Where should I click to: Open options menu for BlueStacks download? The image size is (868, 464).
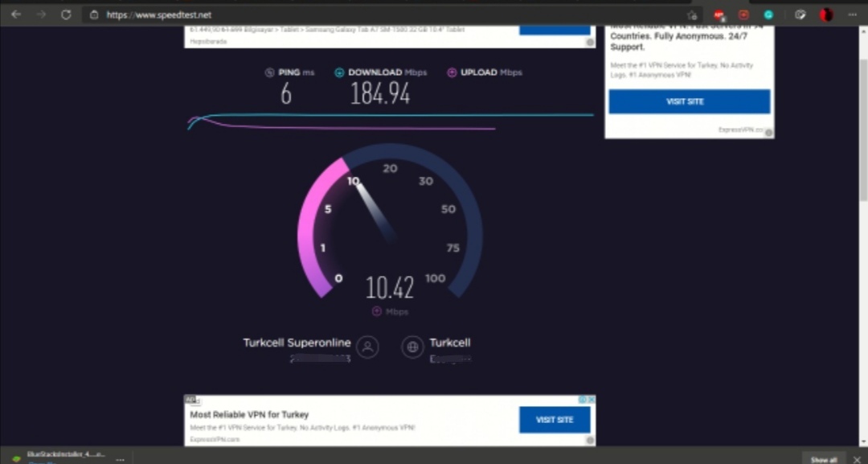(120, 459)
